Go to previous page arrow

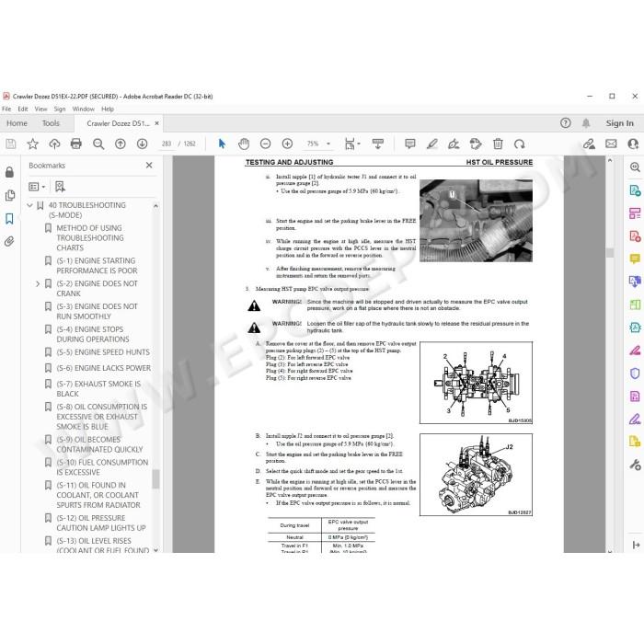(120, 144)
